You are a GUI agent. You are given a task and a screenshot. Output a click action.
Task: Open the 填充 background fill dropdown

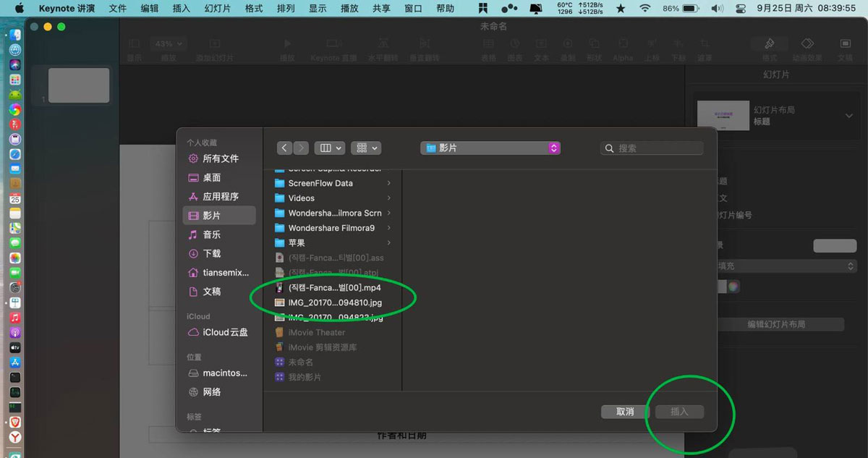pos(786,266)
